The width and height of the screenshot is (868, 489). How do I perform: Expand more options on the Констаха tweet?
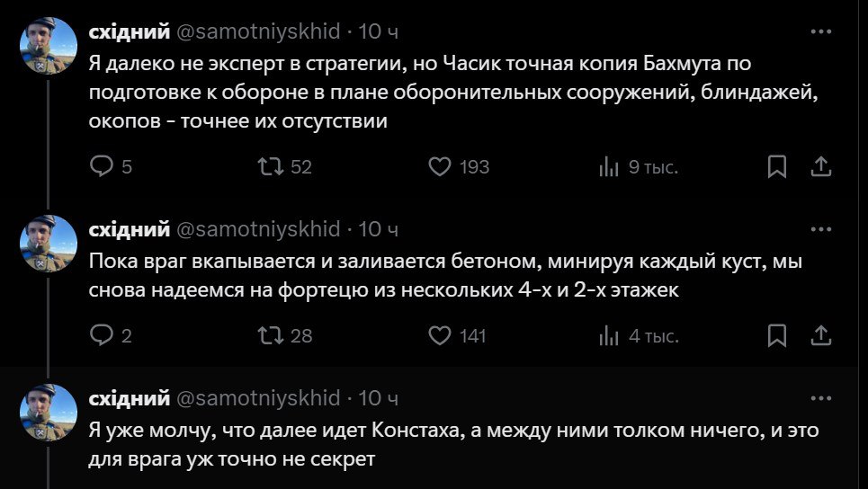pyautogui.click(x=820, y=397)
